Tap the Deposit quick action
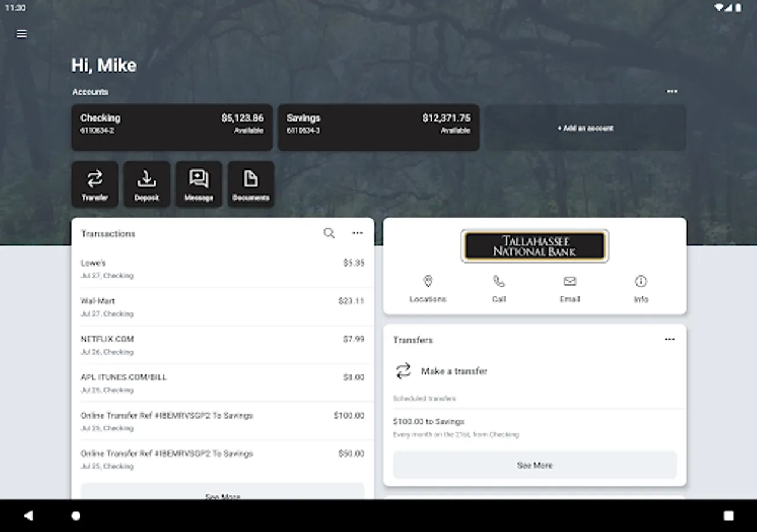Viewport: 757px width, 532px height. [x=147, y=184]
